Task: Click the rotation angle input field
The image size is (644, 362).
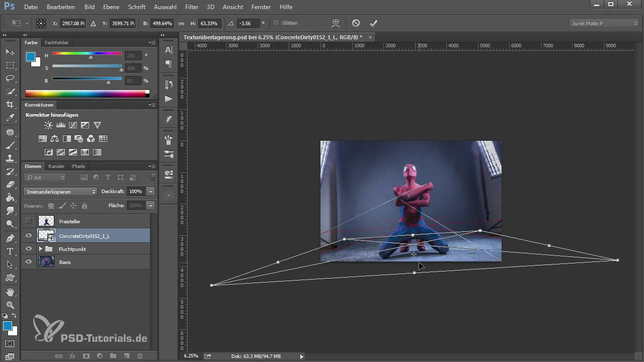Action: [248, 23]
